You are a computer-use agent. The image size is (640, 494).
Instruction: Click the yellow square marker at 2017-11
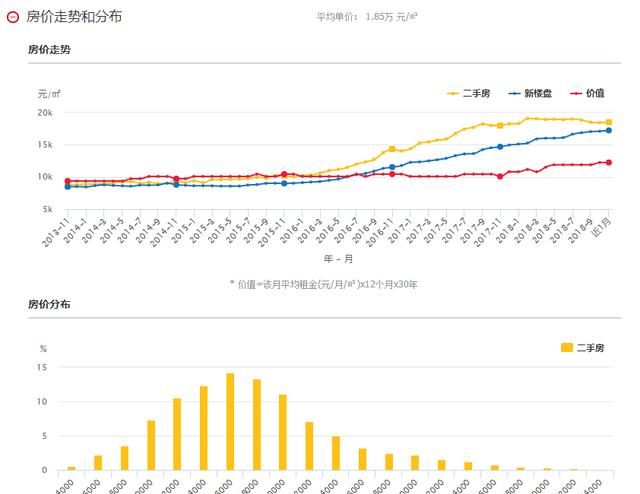(500, 126)
